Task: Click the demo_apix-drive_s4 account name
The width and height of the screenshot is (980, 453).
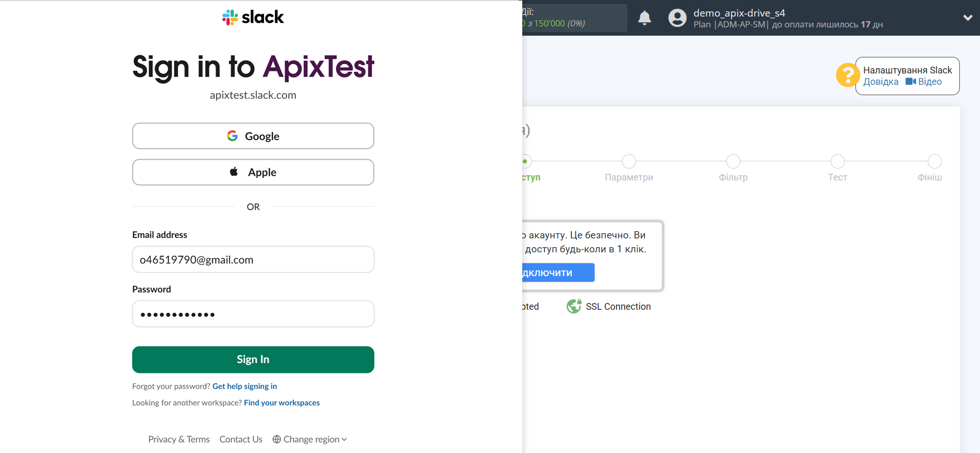Action: [x=739, y=13]
